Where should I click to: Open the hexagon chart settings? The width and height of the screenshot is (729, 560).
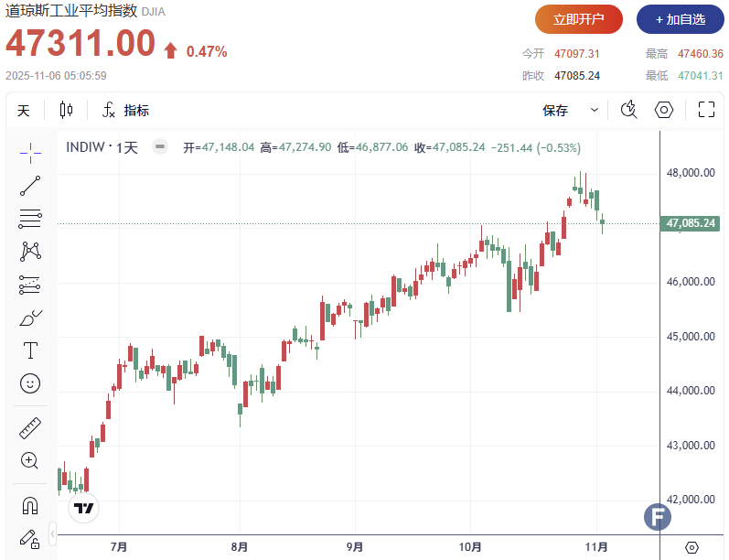click(664, 111)
